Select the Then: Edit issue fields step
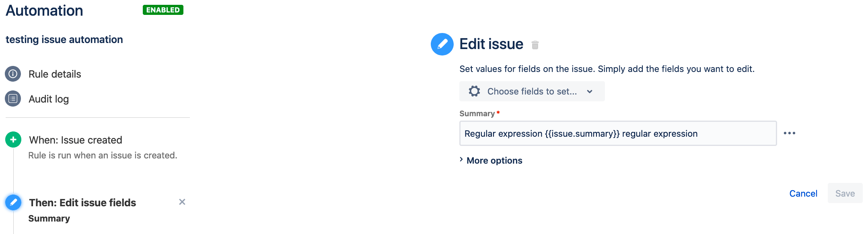Image resolution: width=868 pixels, height=234 pixels. point(82,203)
